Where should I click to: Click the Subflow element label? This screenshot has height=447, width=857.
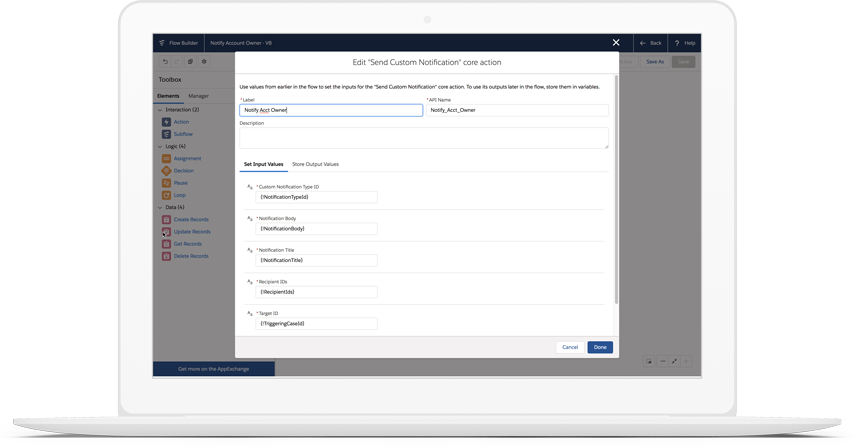point(183,134)
